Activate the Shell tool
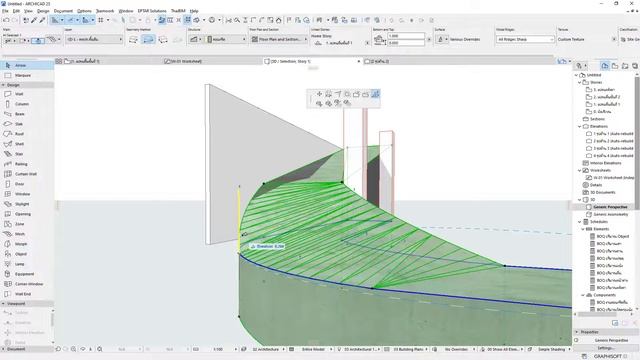 (27, 144)
